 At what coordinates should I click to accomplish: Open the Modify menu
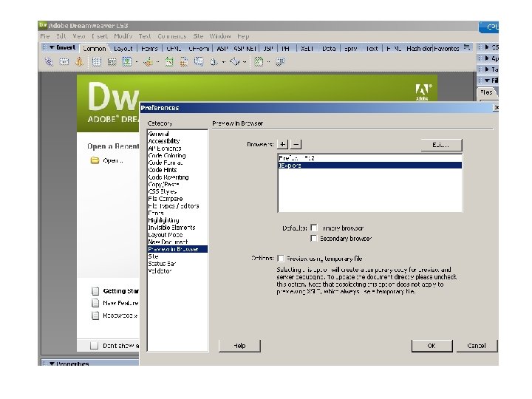click(x=123, y=36)
